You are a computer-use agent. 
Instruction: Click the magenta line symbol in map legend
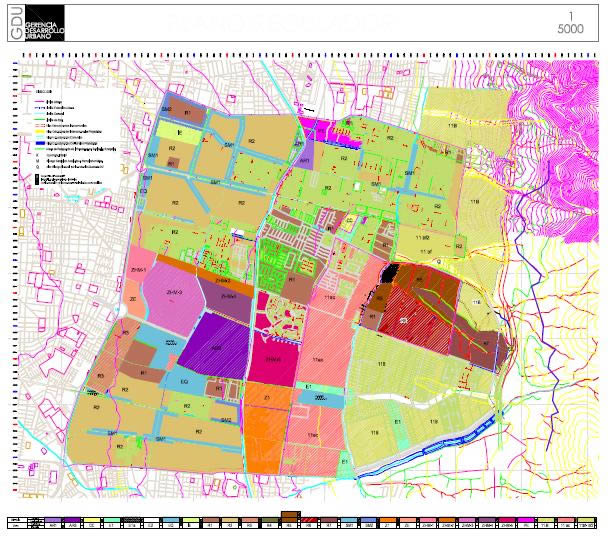pos(39,101)
